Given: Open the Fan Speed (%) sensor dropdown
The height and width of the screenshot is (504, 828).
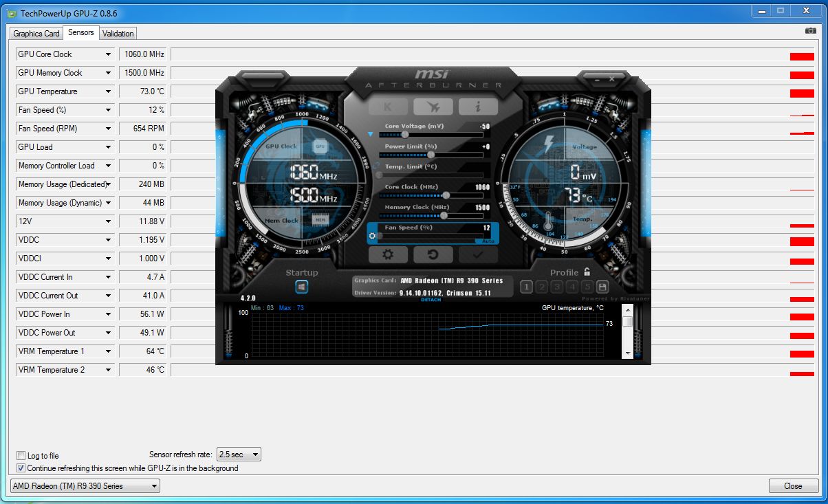Looking at the screenshot, I should click(x=108, y=110).
